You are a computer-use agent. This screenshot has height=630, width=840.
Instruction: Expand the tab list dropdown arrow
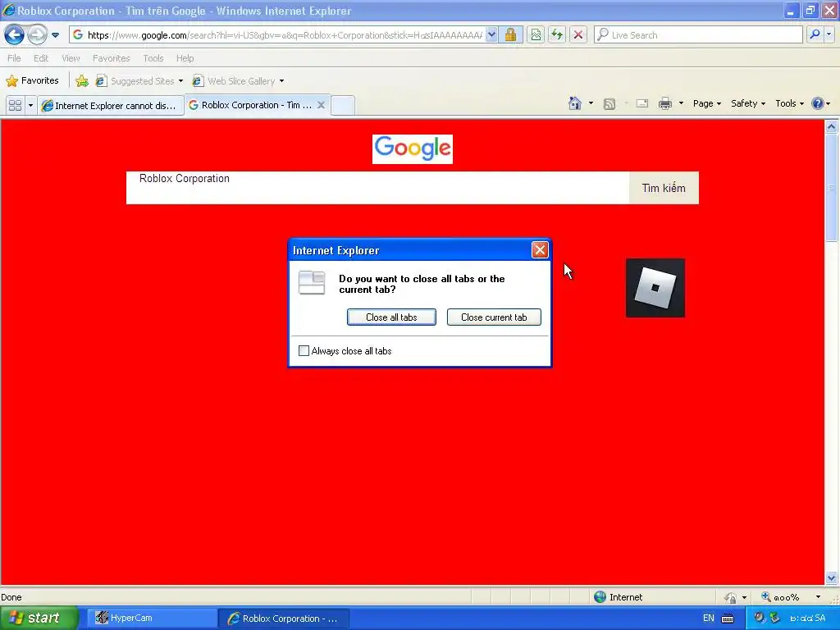[30, 106]
